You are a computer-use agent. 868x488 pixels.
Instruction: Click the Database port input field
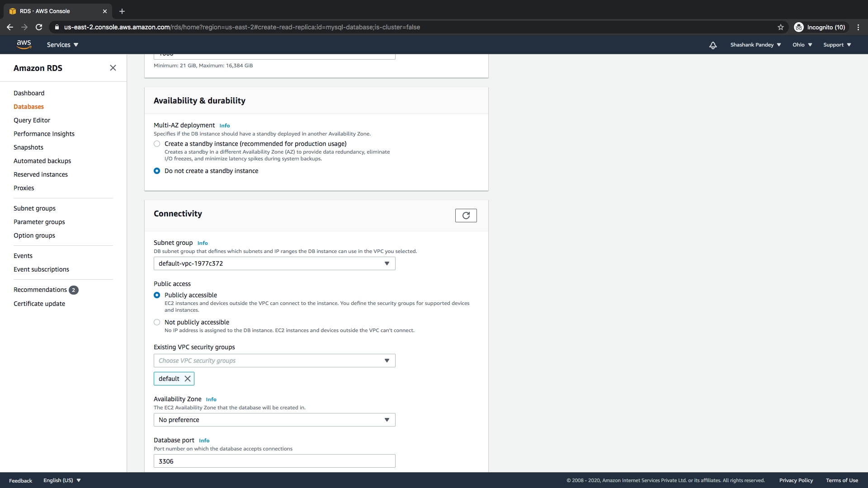coord(274,461)
